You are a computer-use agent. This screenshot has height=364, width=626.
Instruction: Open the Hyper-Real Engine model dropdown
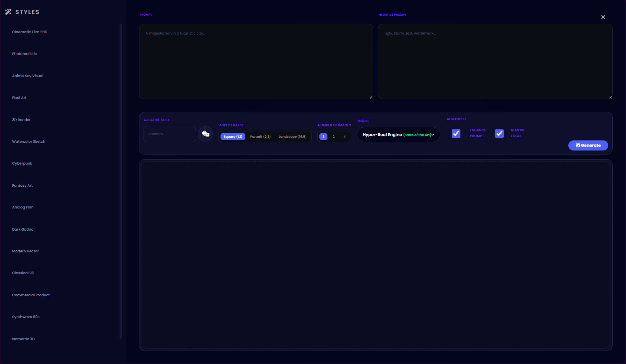pos(398,135)
